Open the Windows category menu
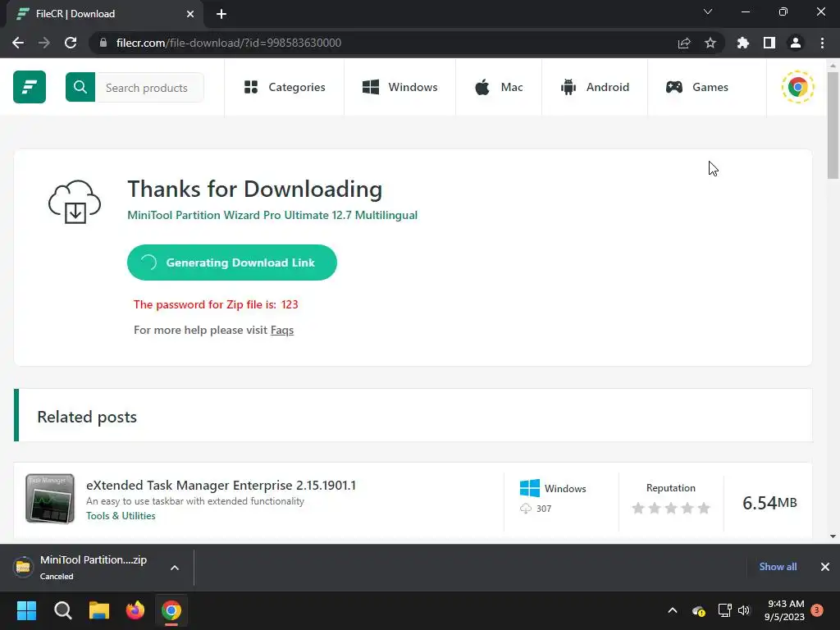The height and width of the screenshot is (630, 840). point(400,87)
